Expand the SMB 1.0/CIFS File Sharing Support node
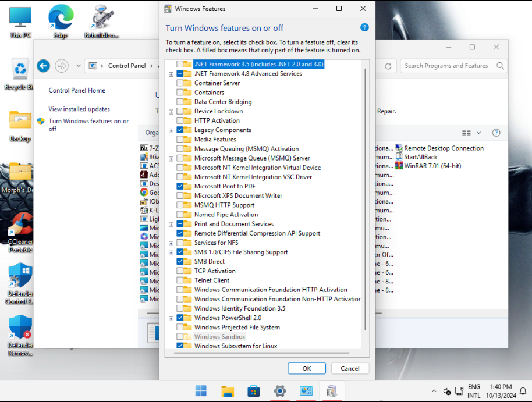This screenshot has width=532, height=402. pyautogui.click(x=171, y=252)
